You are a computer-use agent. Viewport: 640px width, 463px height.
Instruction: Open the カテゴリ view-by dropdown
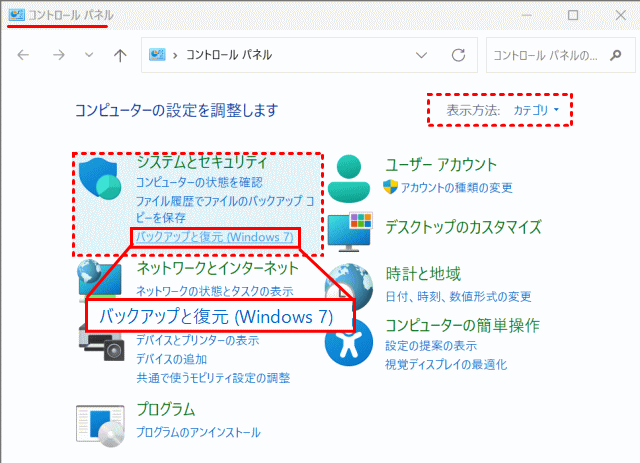click(x=536, y=110)
